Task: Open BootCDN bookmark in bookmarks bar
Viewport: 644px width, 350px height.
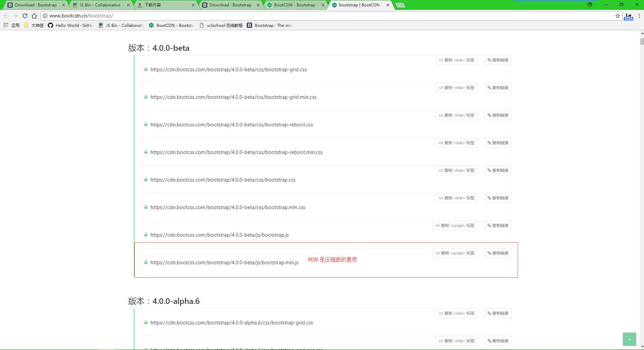Action: [172, 25]
